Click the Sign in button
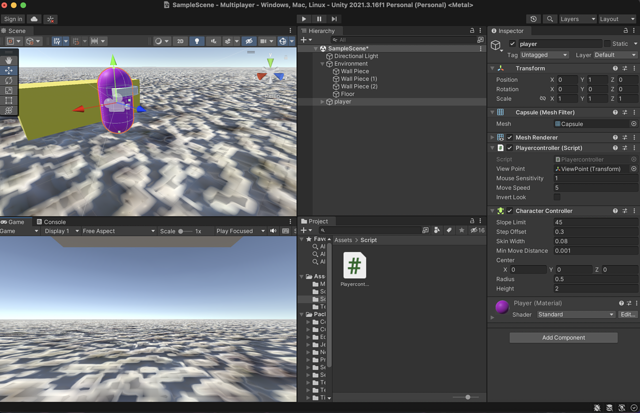Screen dimensions: 640x413 click(13, 19)
